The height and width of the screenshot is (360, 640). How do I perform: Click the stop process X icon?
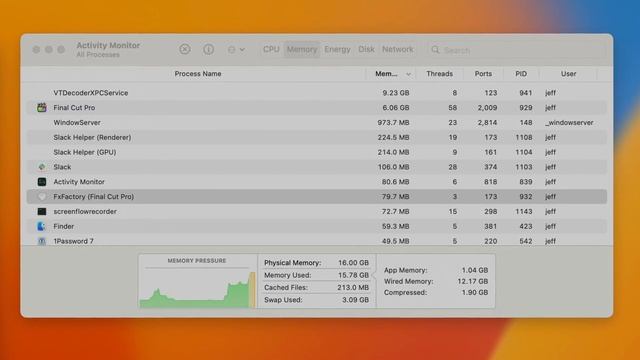point(184,49)
